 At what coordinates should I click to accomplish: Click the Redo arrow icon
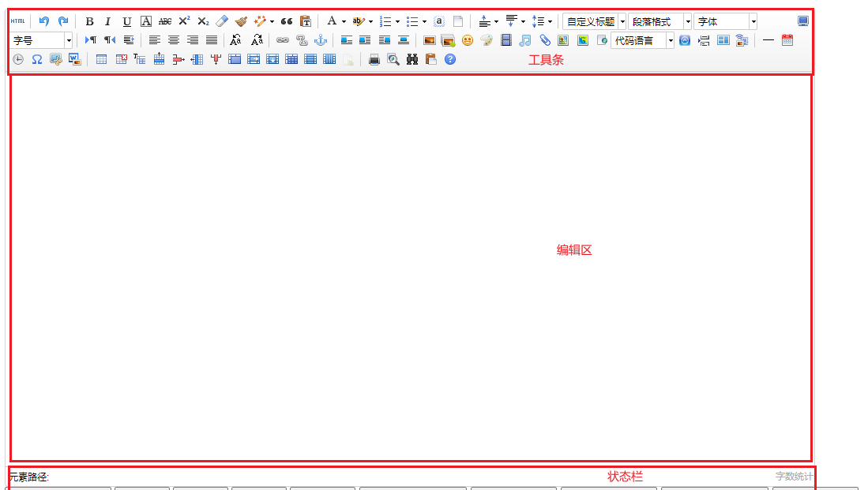(x=63, y=21)
